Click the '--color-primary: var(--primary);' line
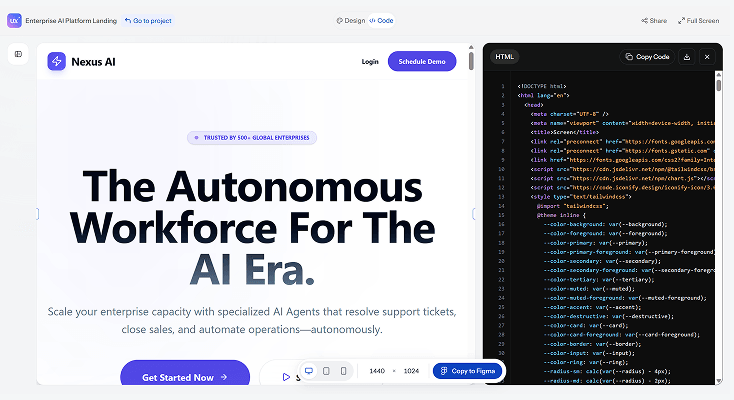 tap(595, 243)
